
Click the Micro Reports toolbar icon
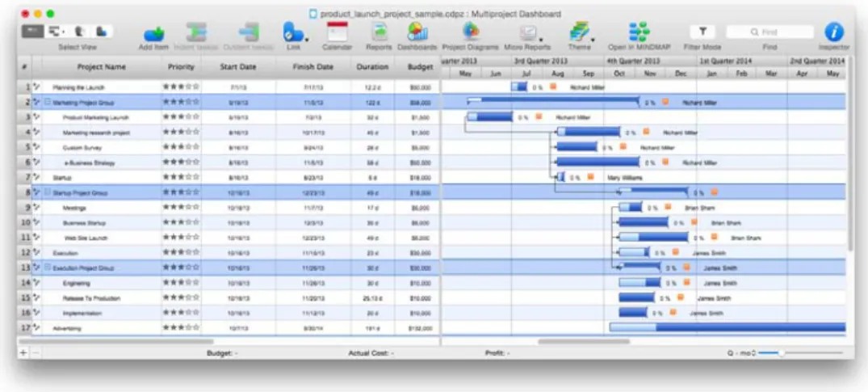pos(526,33)
